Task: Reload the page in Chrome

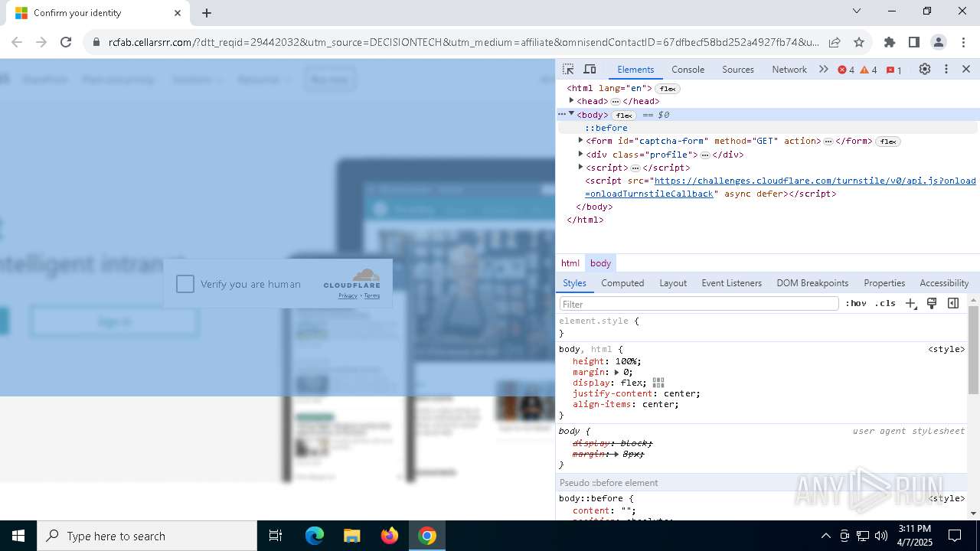Action: tap(66, 42)
